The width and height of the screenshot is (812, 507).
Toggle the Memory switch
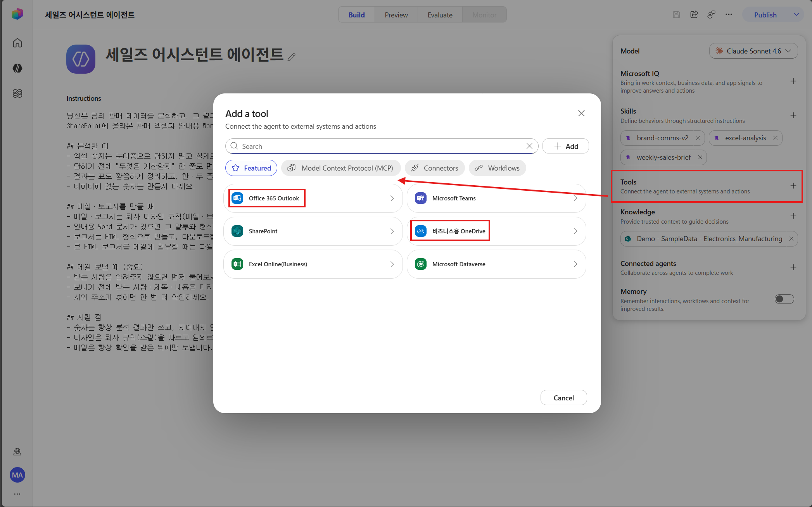click(x=784, y=299)
